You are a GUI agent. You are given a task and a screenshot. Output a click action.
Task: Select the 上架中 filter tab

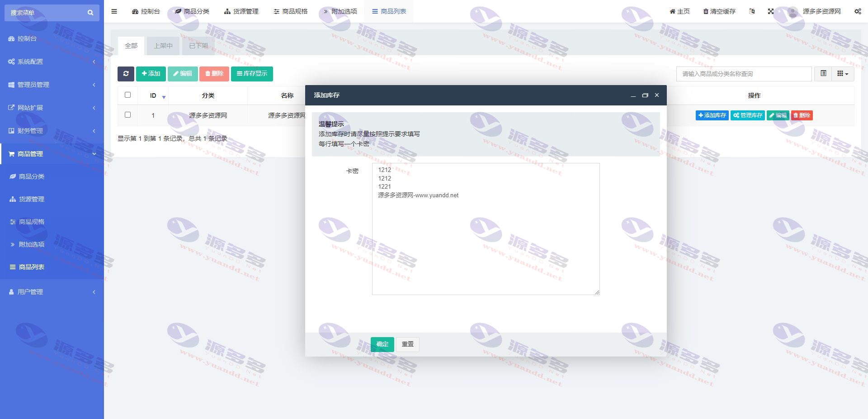pyautogui.click(x=163, y=46)
